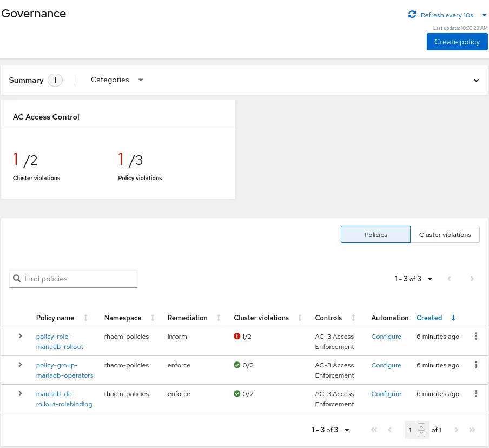
Task: Sort by Cluster violations column arrows
Action: [x=300, y=318]
